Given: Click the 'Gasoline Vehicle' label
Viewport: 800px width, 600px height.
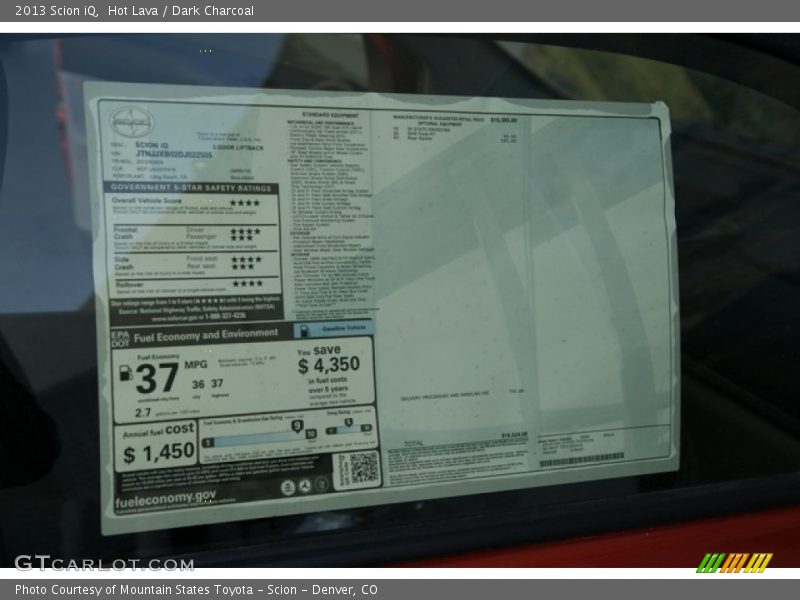Looking at the screenshot, I should coord(344,328).
